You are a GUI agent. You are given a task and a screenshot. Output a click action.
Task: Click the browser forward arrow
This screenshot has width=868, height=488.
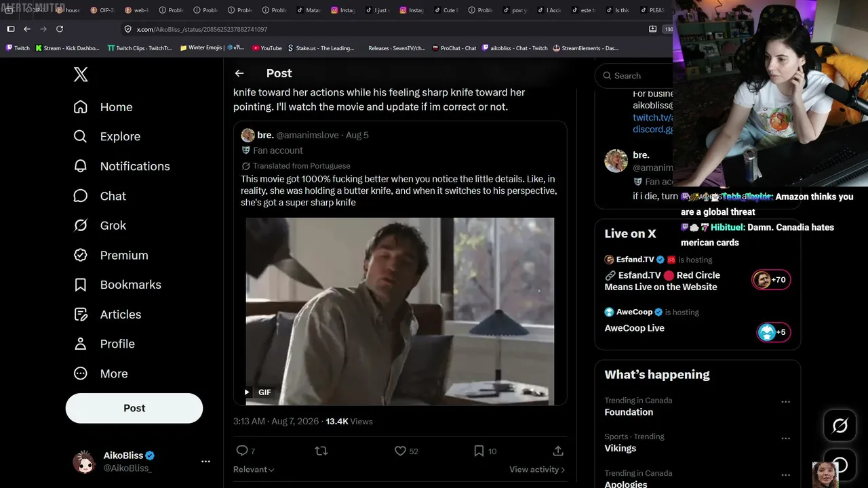(43, 29)
